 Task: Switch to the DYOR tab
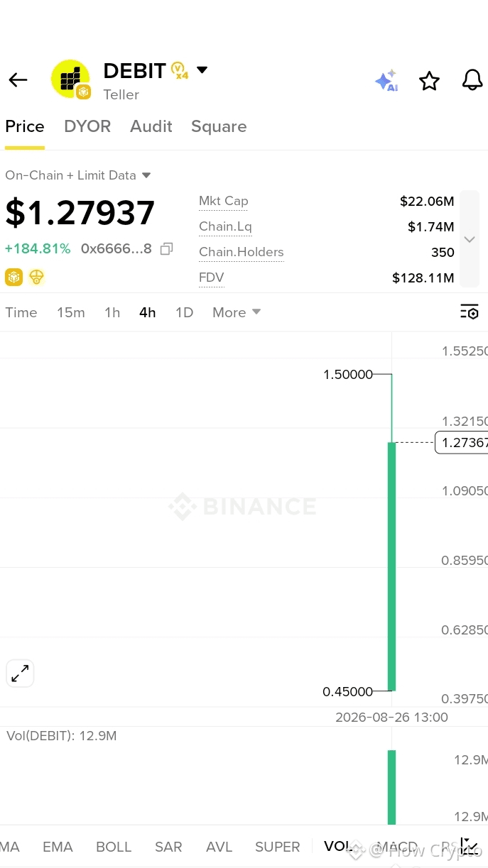(87, 126)
